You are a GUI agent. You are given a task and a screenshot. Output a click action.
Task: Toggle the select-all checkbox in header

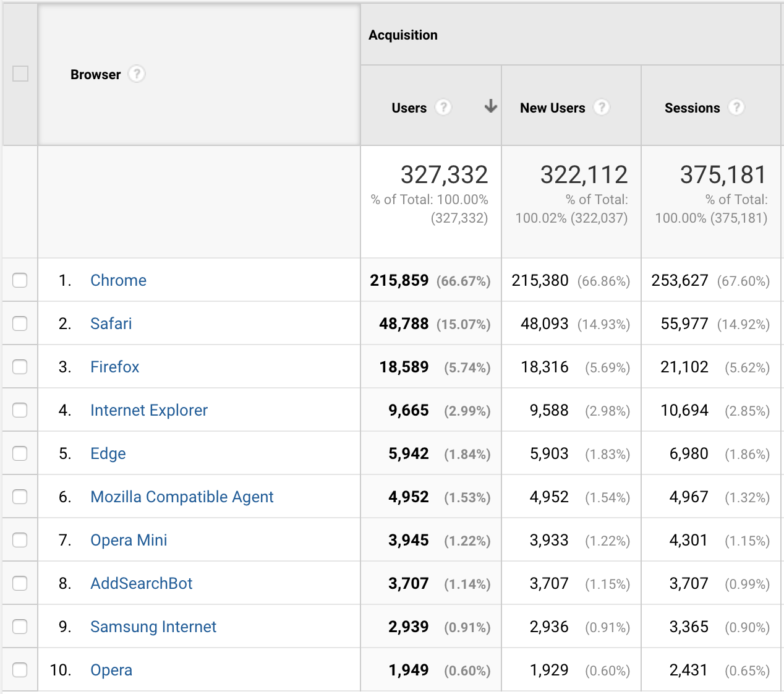(20, 74)
